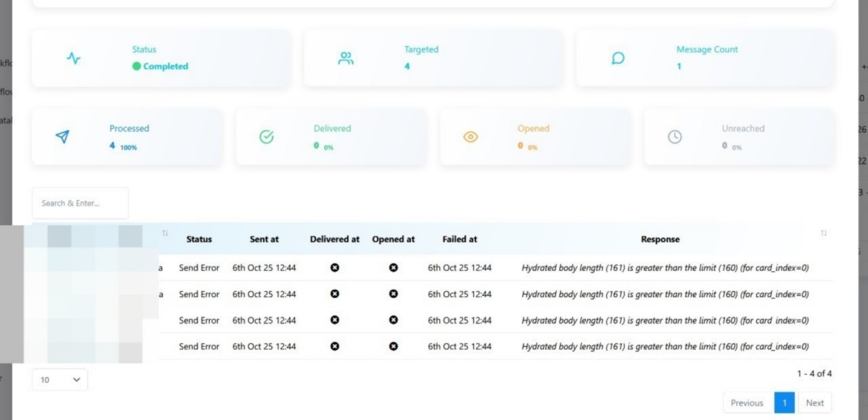Click first row Delivered at X icon

(334, 268)
